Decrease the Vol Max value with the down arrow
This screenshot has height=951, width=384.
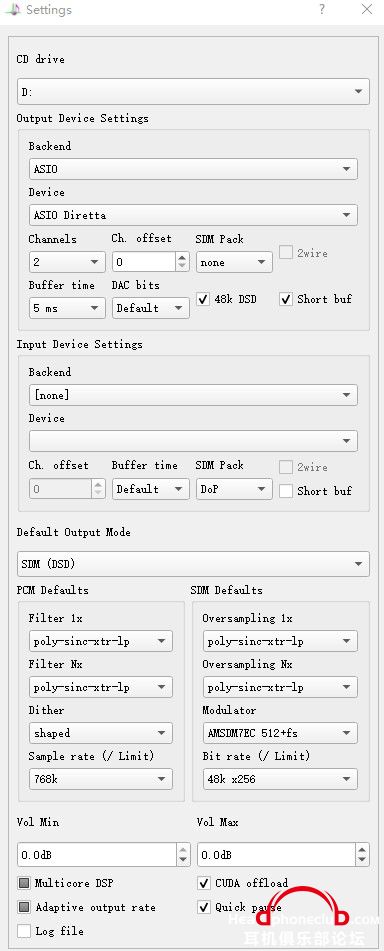pos(362,861)
